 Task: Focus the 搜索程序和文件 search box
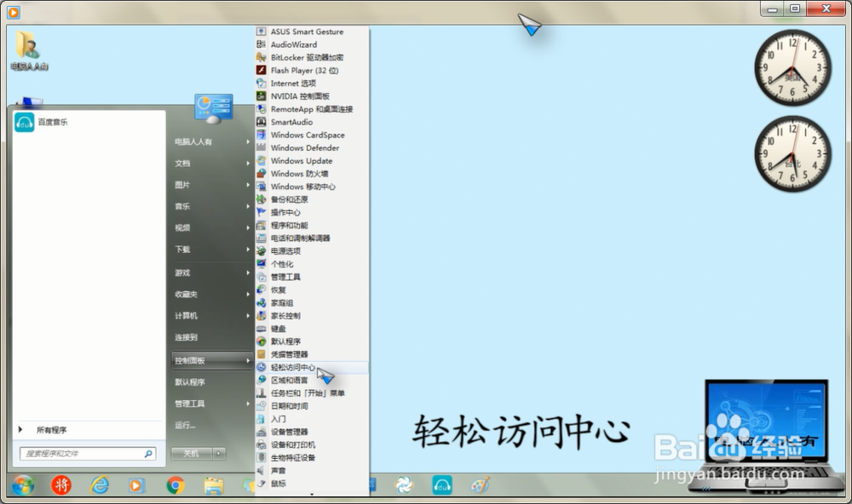(x=88, y=454)
